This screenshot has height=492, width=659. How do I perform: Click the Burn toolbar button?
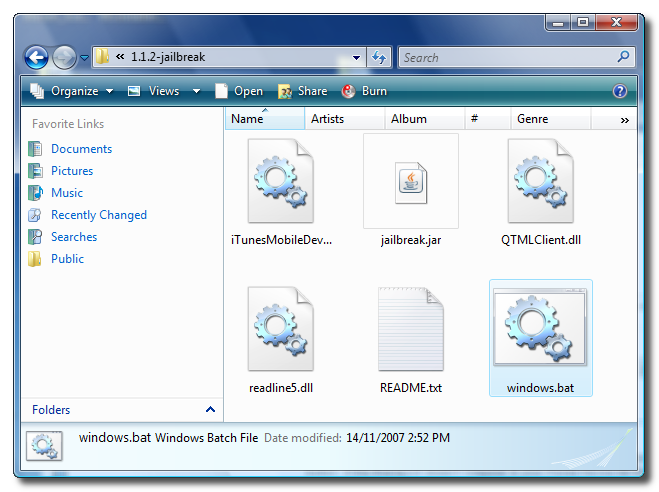pos(364,91)
